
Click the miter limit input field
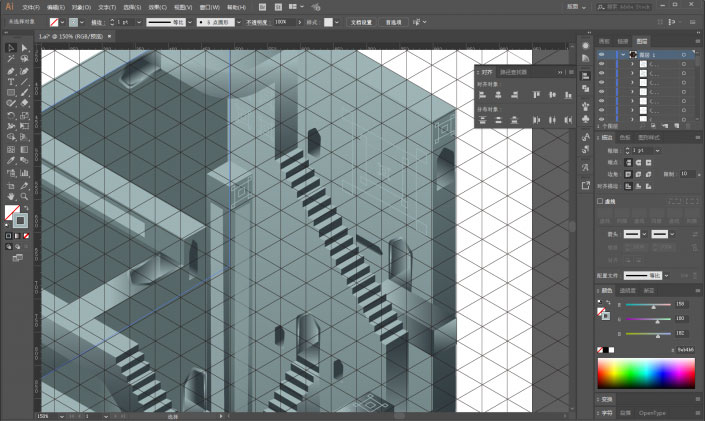687,174
